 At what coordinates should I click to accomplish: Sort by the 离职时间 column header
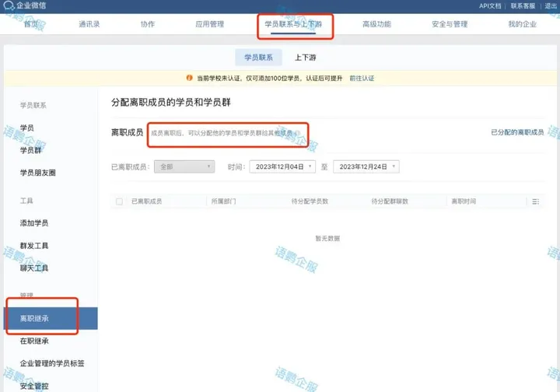point(464,201)
